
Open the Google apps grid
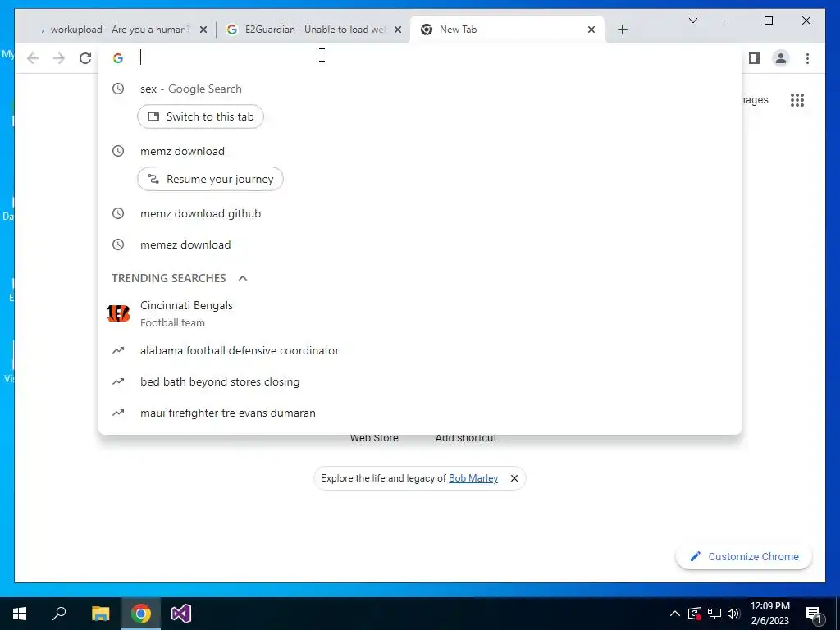[x=797, y=100]
